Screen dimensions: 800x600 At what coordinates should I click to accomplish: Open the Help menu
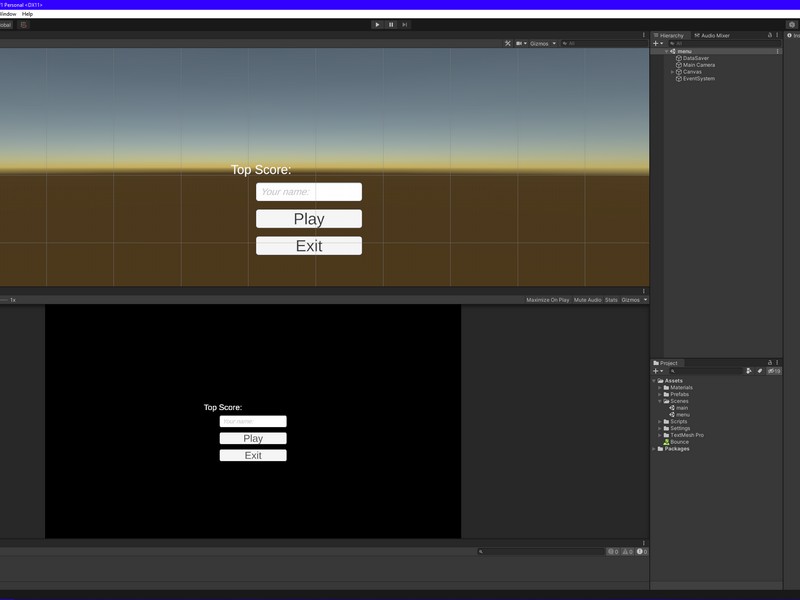pyautogui.click(x=27, y=14)
